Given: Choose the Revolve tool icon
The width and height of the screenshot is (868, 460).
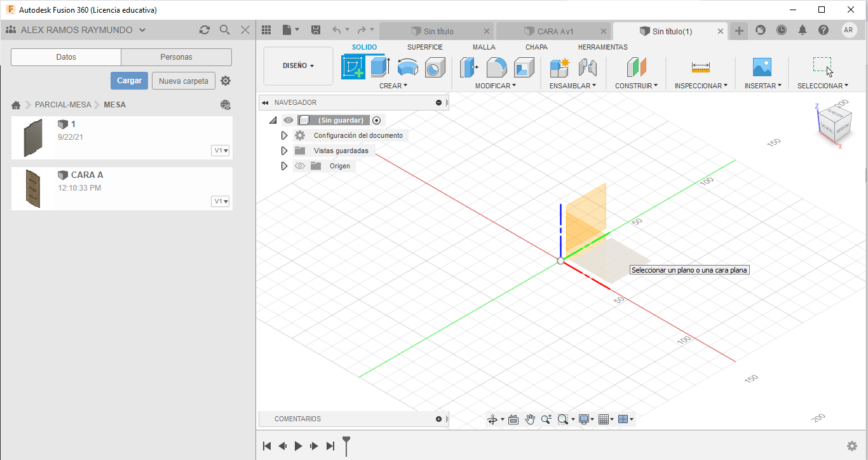Looking at the screenshot, I should pyautogui.click(x=407, y=67).
